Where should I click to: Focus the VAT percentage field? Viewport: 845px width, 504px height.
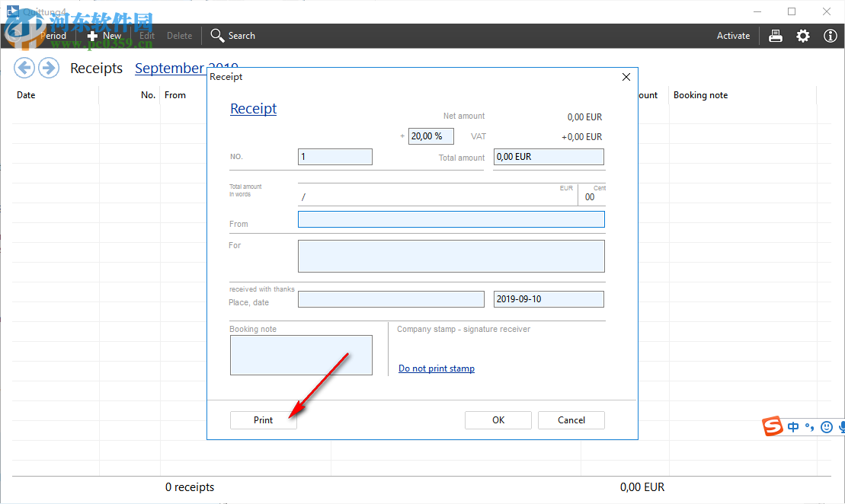pyautogui.click(x=431, y=136)
